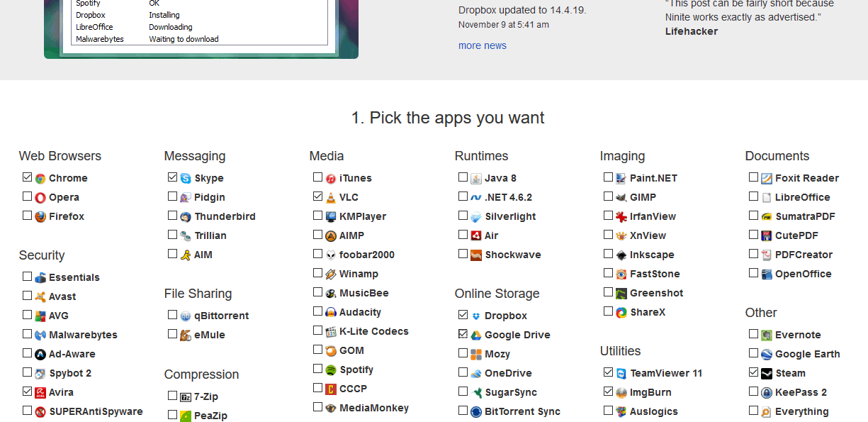The image size is (868, 422).
Task: Click the SUPERAntiSpyware label
Action: click(96, 412)
